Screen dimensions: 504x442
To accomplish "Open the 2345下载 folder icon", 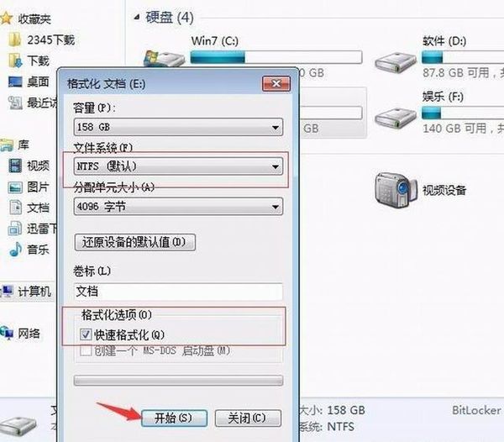I will click(x=15, y=40).
